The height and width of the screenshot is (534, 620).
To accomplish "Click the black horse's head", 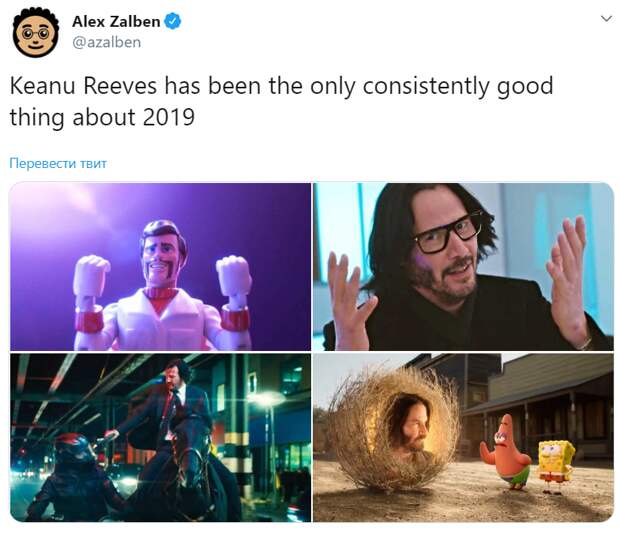I will (193, 455).
